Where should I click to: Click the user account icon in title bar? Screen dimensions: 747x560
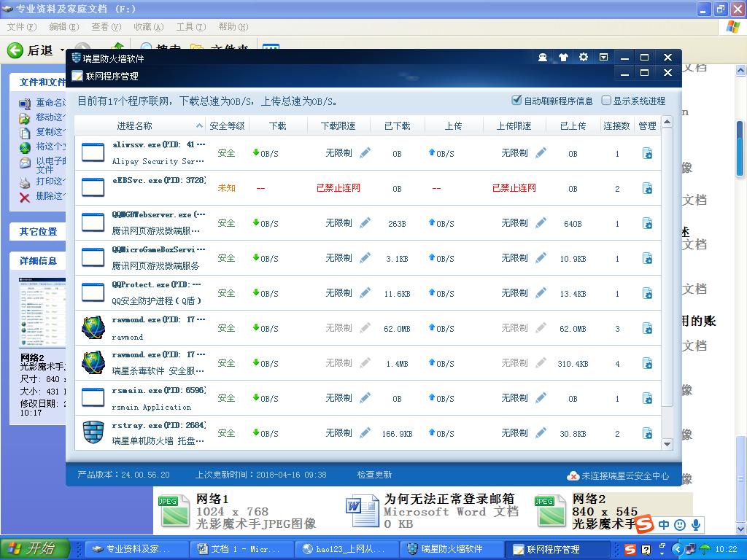pyautogui.click(x=543, y=58)
